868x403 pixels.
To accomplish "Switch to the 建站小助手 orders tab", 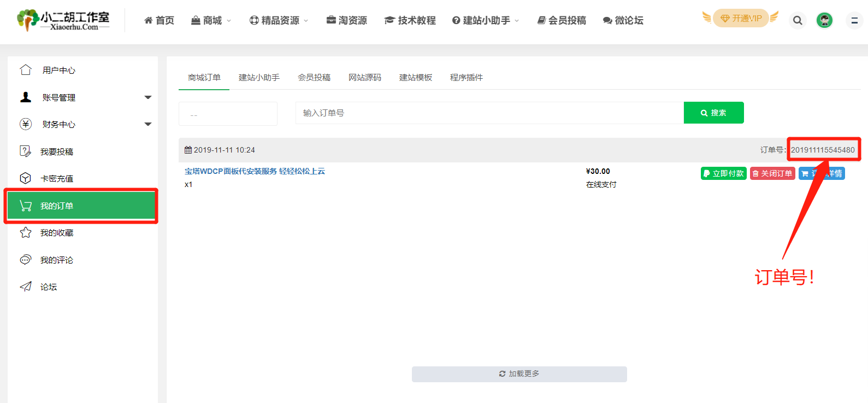I will pos(259,78).
